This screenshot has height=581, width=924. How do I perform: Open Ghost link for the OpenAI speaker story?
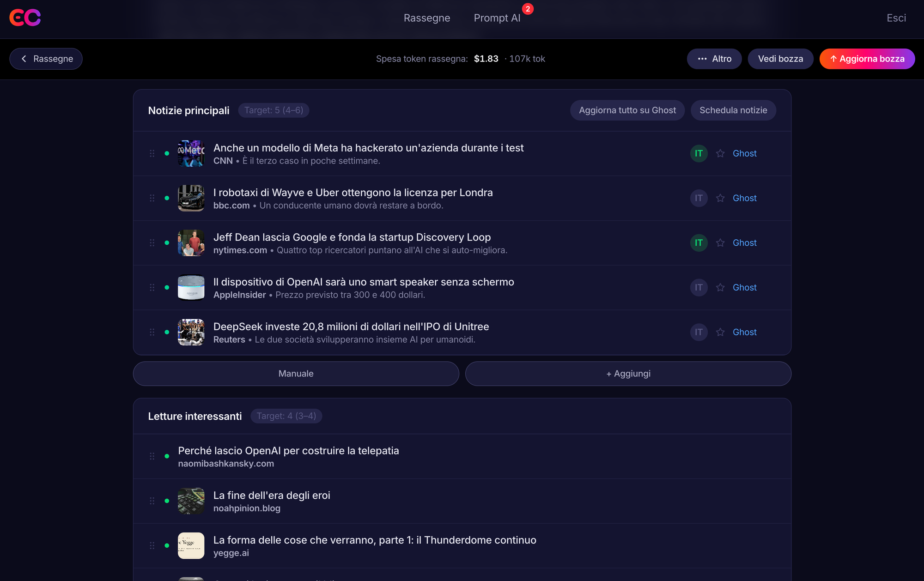pos(745,287)
